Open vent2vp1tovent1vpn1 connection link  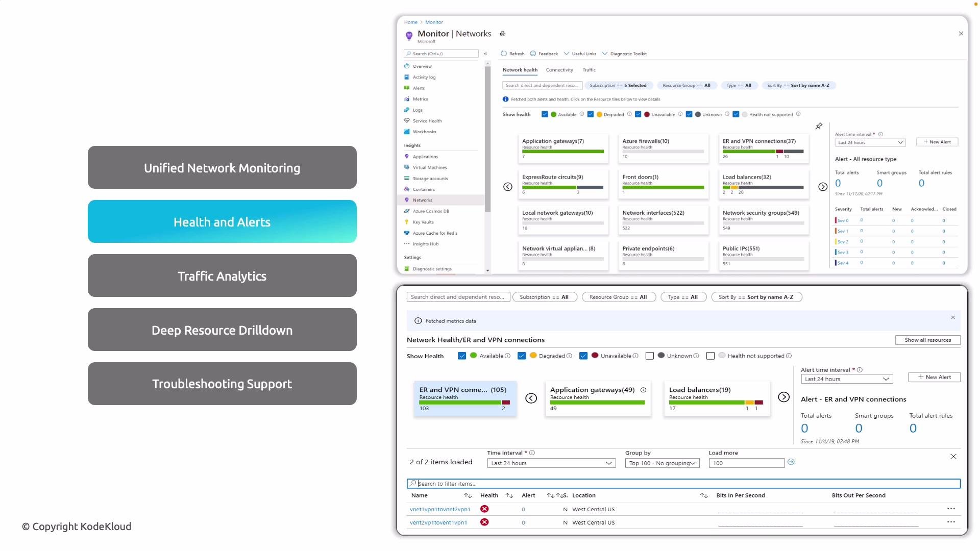[x=438, y=522]
